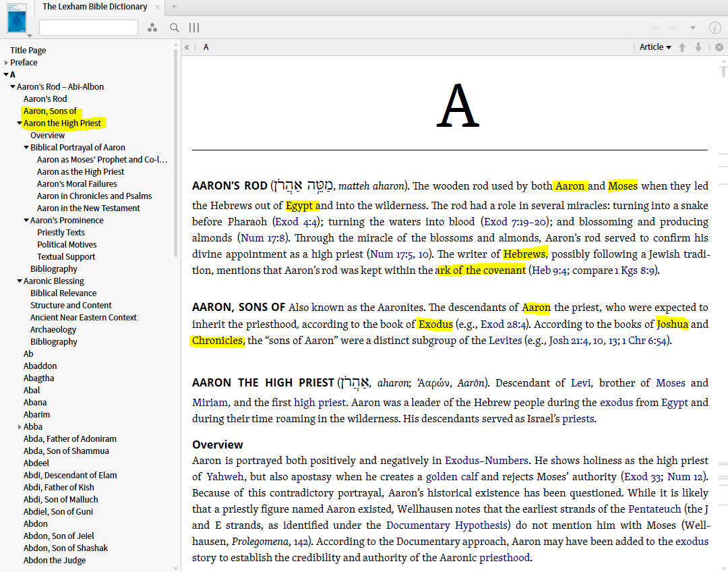Open the Miriam link
The image size is (728, 572).
click(x=210, y=403)
